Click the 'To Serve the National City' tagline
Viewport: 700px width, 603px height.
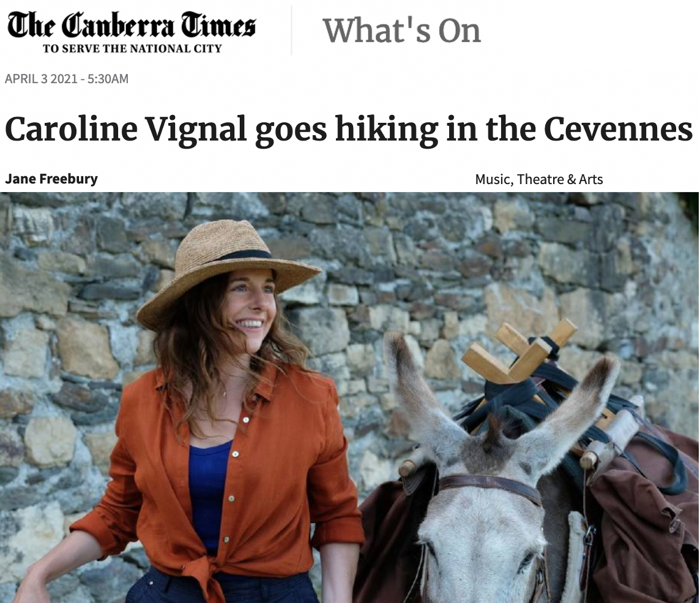[x=132, y=49]
